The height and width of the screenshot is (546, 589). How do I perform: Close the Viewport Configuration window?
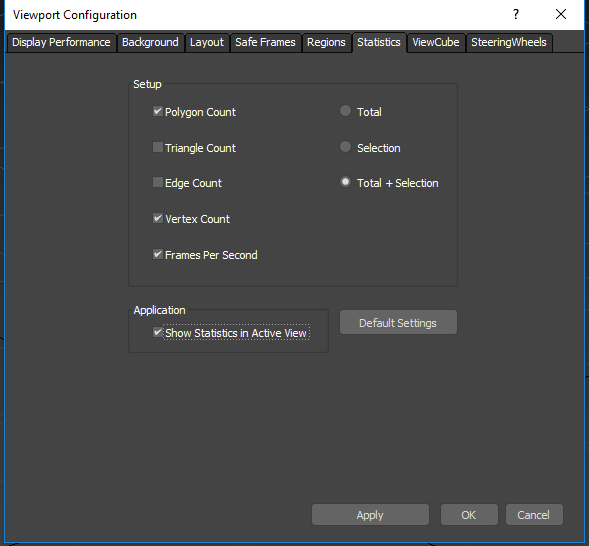(561, 14)
